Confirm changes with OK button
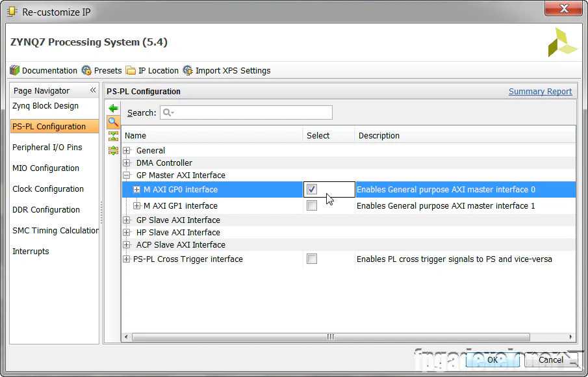 pyautogui.click(x=492, y=359)
